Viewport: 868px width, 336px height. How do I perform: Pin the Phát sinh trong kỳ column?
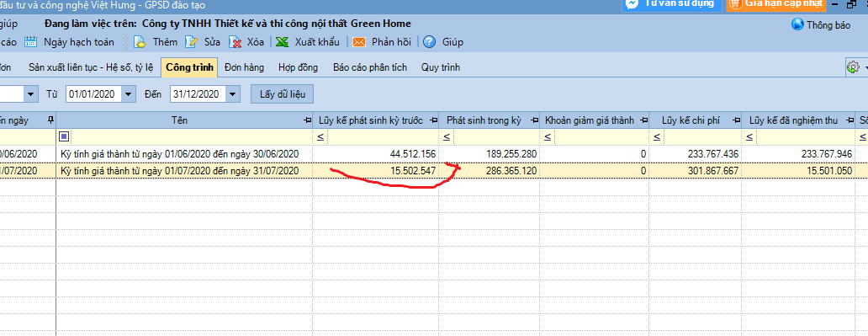coord(534,120)
